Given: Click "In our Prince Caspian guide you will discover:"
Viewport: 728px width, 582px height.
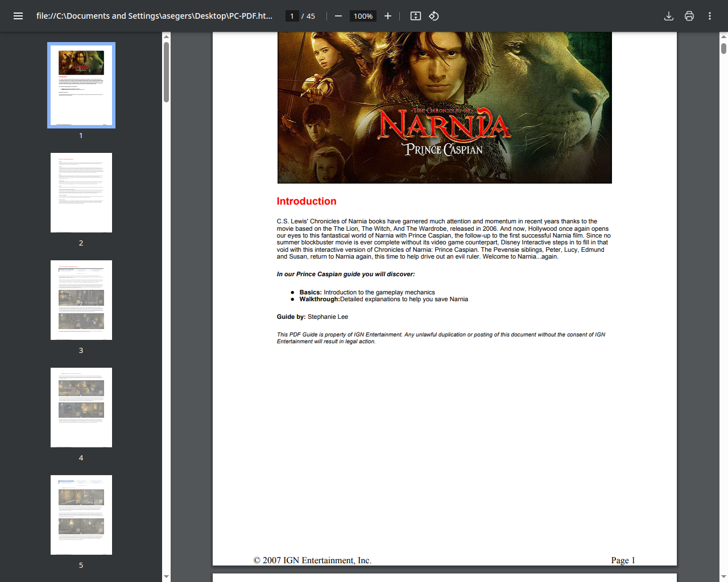Looking at the screenshot, I should [x=346, y=274].
